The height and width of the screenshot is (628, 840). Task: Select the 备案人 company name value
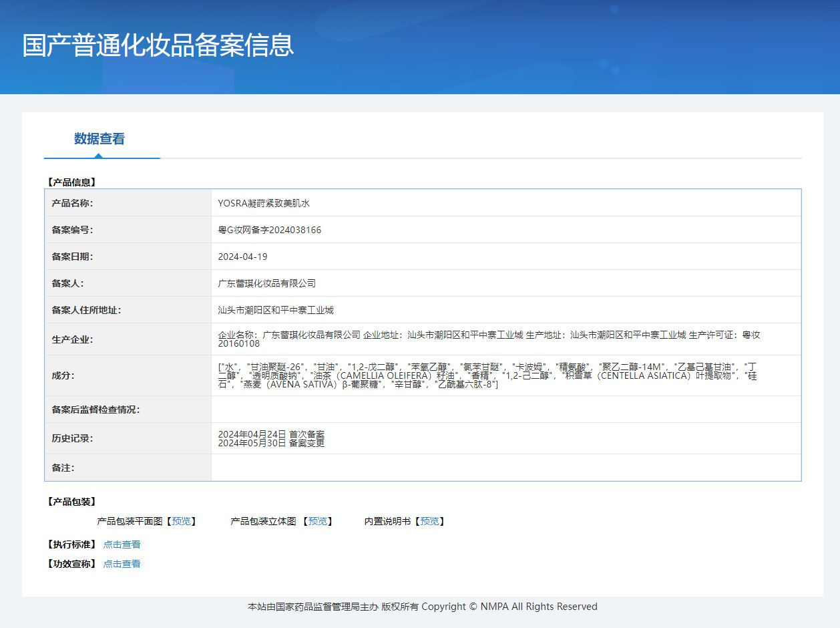pyautogui.click(x=266, y=283)
